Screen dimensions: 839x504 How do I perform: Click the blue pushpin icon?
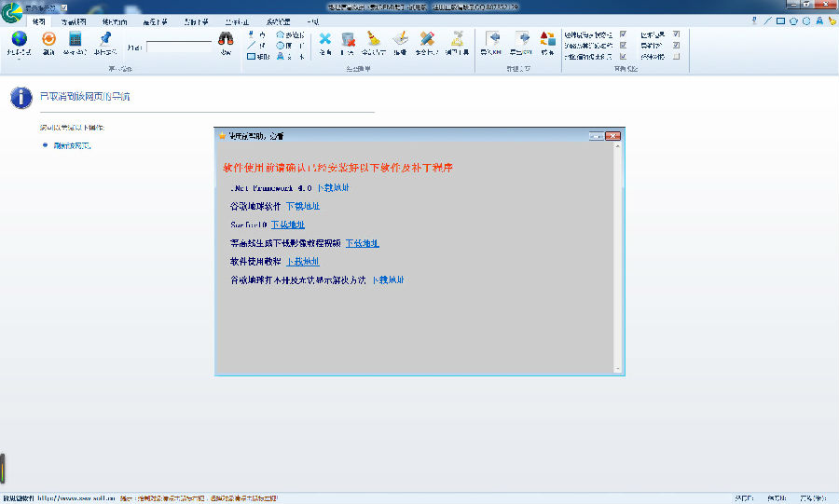pyautogui.click(x=104, y=38)
